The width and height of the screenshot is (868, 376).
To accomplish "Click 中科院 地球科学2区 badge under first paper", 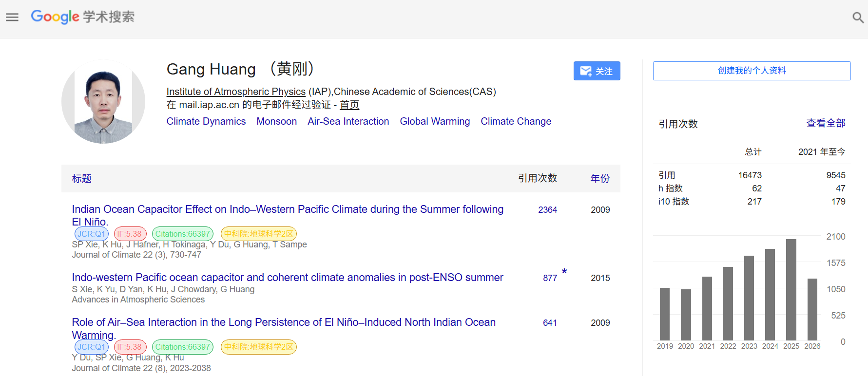I will coord(259,234).
